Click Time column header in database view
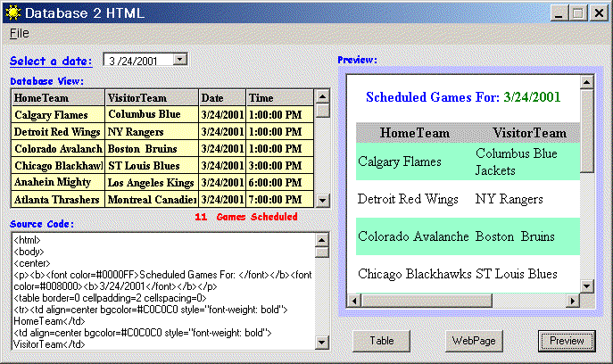 pos(279,98)
